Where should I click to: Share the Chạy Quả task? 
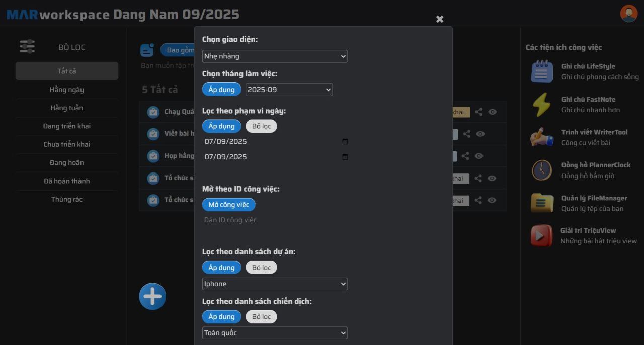(478, 112)
